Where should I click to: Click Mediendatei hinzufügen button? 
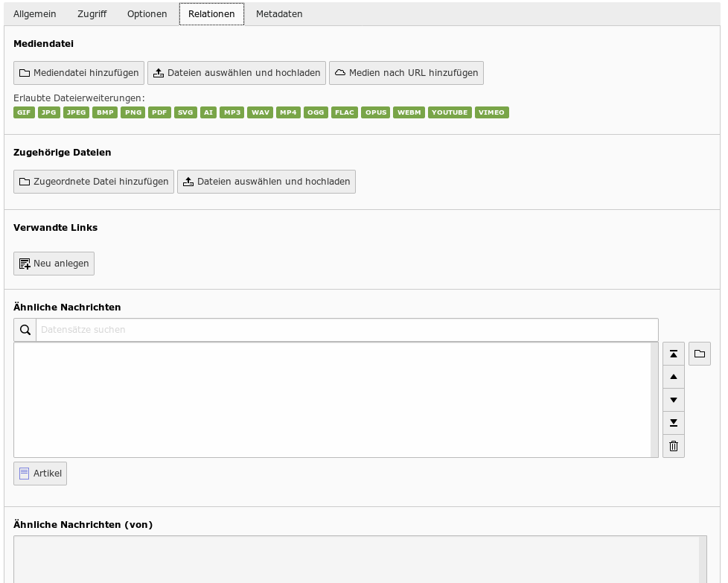point(79,73)
